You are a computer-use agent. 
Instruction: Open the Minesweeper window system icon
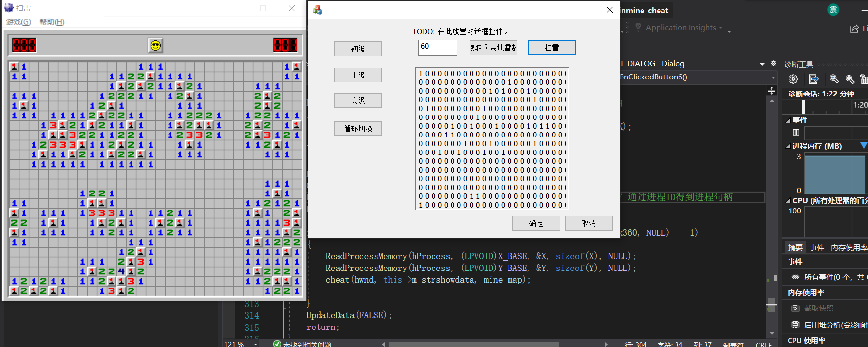[x=9, y=8]
